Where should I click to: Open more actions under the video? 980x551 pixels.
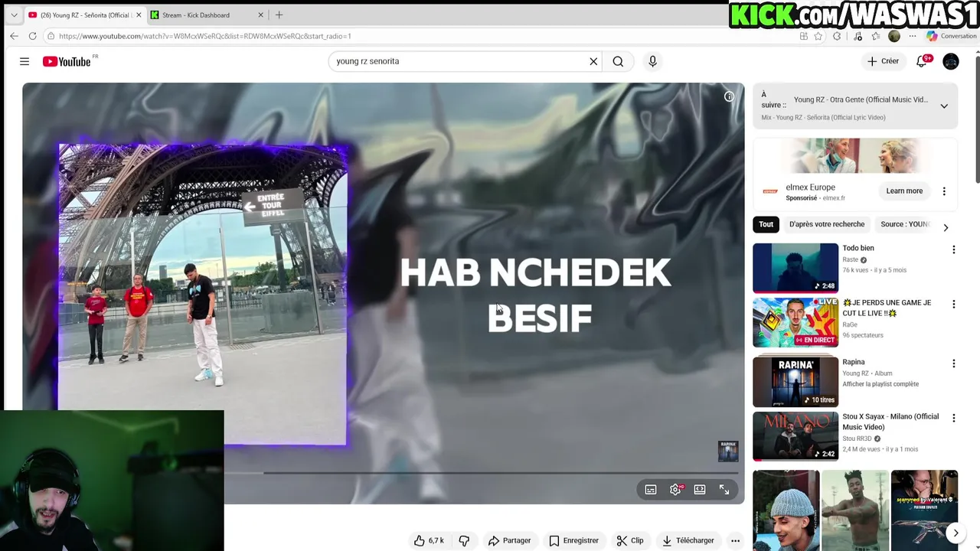tap(735, 540)
